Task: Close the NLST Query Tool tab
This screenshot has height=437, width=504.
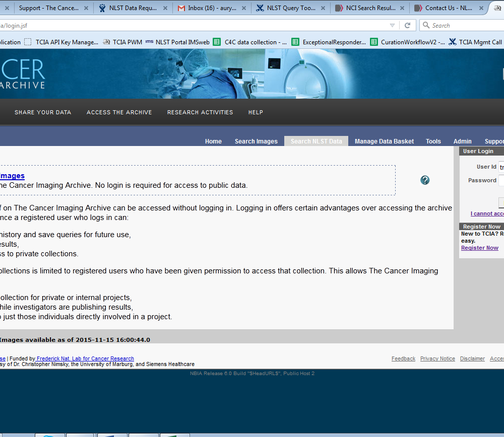Action: click(323, 9)
